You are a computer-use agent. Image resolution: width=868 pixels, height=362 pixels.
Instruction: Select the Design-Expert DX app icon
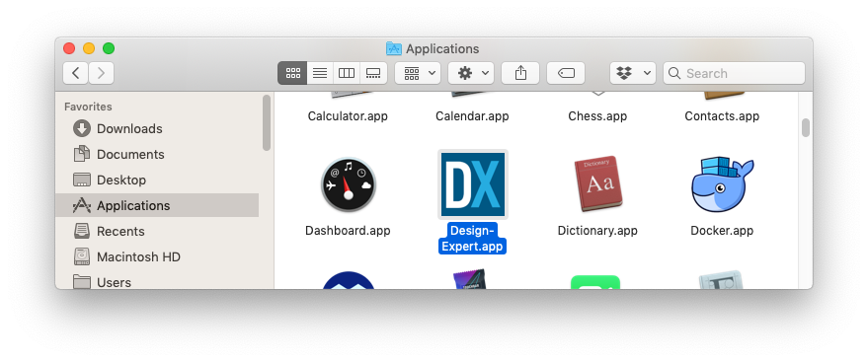click(x=472, y=184)
